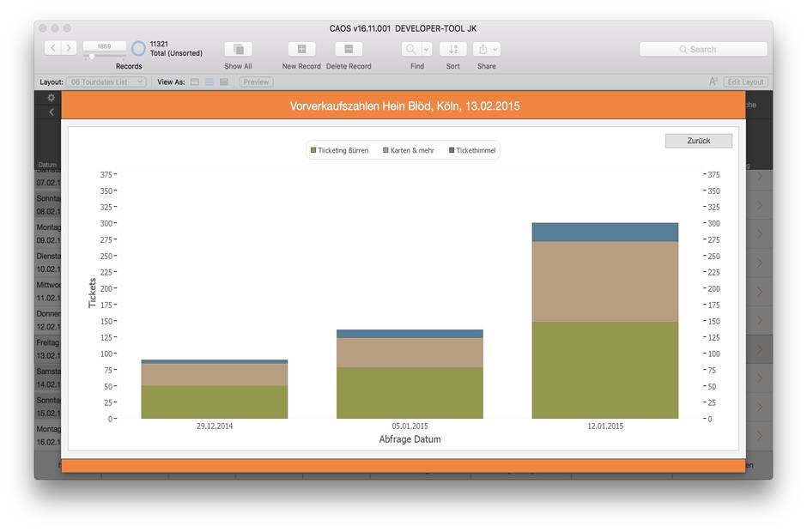Click Delete Record icon
Screen dimensions: 807x532
click(349, 49)
